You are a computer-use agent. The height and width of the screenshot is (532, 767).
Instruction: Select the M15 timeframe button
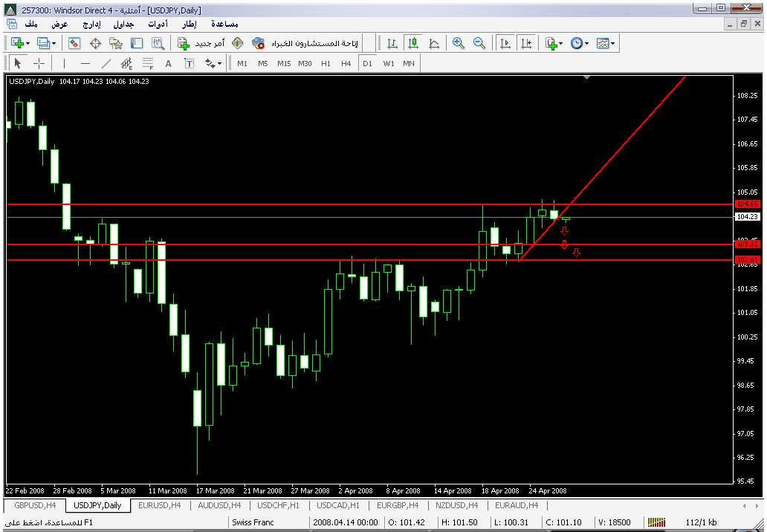click(284, 64)
